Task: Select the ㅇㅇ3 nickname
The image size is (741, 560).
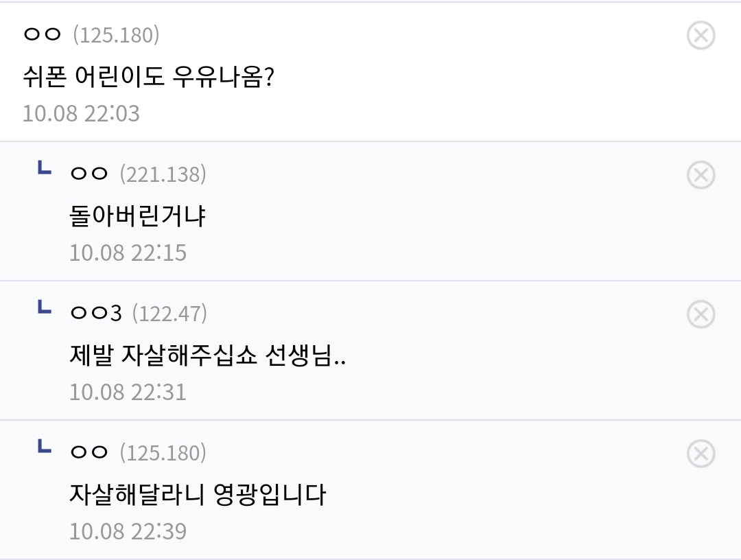Action: pos(96,314)
